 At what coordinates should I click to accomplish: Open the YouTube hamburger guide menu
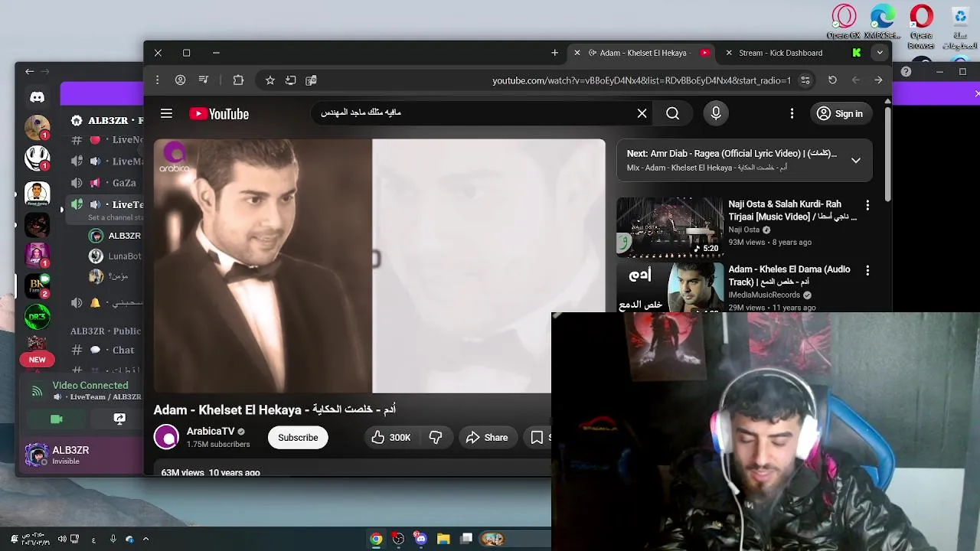click(x=166, y=113)
